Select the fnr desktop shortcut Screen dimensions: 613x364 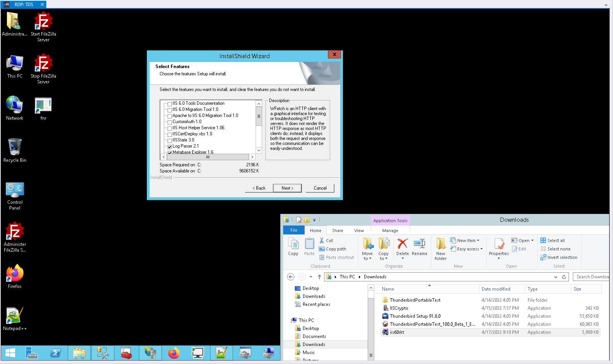(43, 109)
